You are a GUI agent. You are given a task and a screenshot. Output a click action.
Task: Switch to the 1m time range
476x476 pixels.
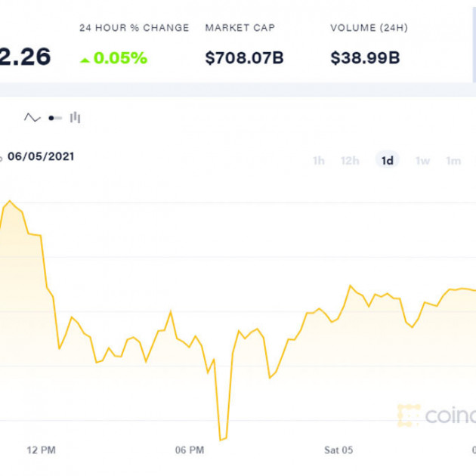click(453, 160)
